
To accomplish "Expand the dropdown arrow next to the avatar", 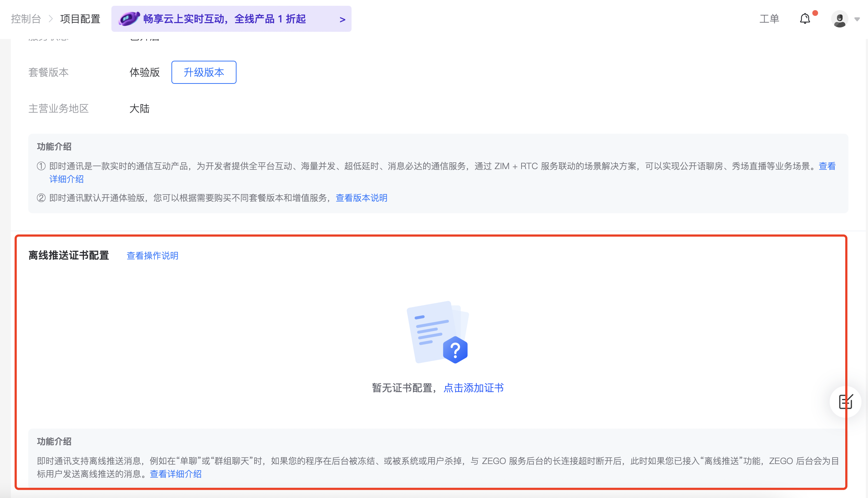I will pos(856,19).
